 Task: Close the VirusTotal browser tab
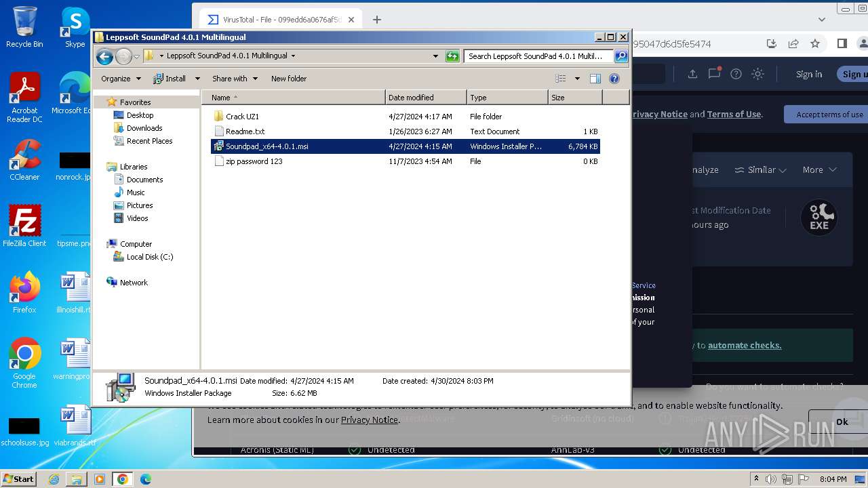[351, 20]
